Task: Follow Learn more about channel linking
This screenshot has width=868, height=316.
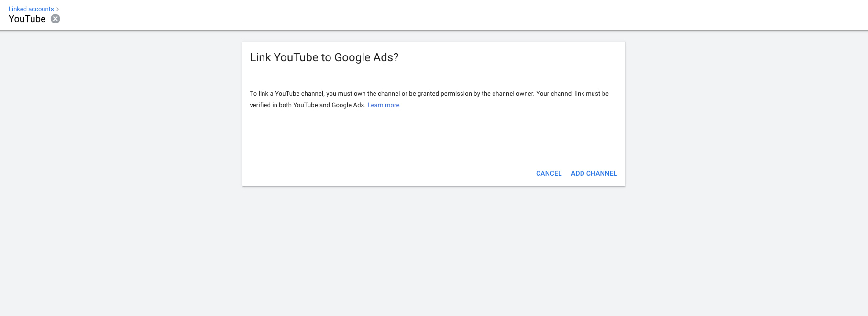Action: (x=383, y=105)
